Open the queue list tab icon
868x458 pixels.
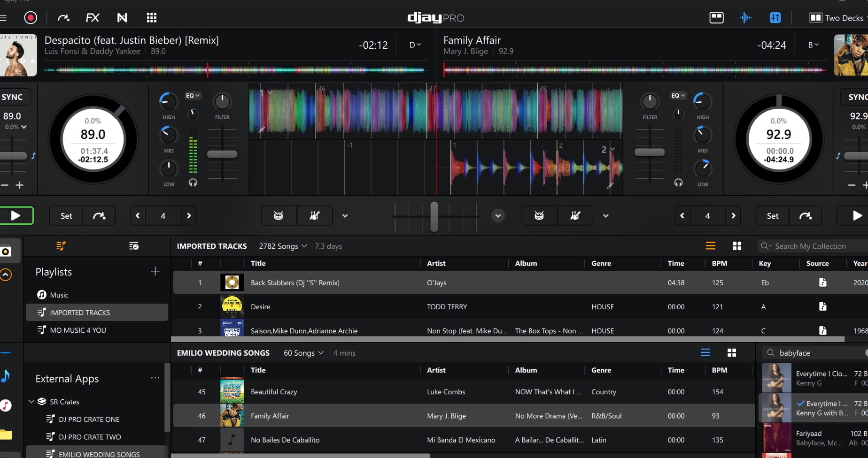[134, 246]
